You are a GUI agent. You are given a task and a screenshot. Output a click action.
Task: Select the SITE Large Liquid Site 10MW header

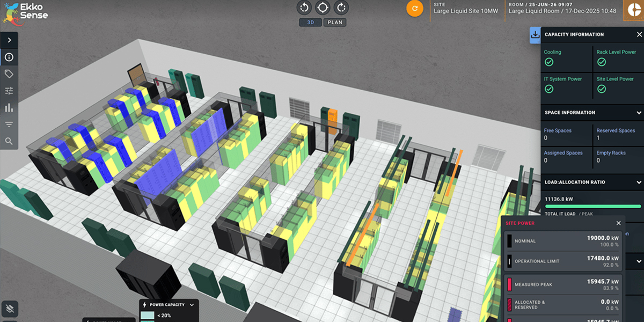465,8
